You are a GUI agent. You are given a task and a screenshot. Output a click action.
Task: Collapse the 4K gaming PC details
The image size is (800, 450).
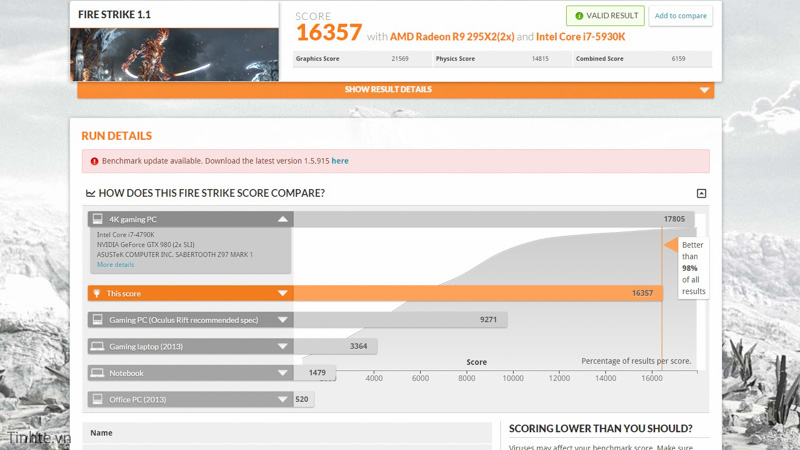point(283,219)
